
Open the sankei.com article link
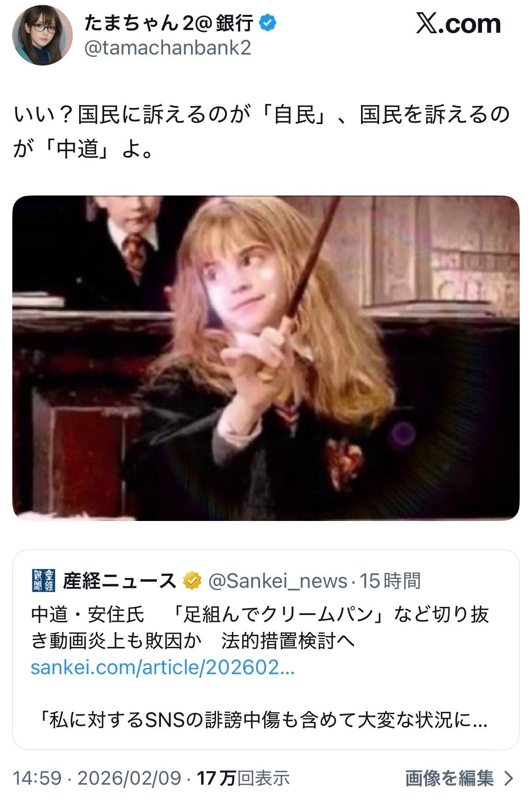coord(163,667)
